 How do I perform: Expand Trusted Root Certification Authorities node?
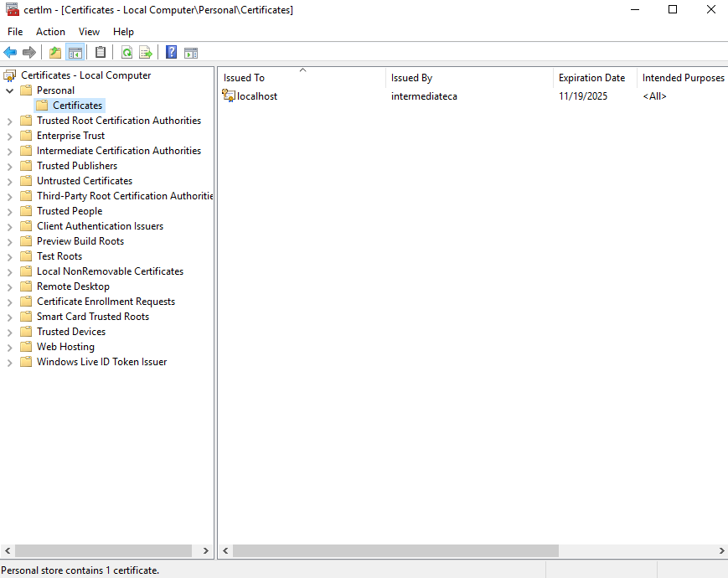[10, 121]
